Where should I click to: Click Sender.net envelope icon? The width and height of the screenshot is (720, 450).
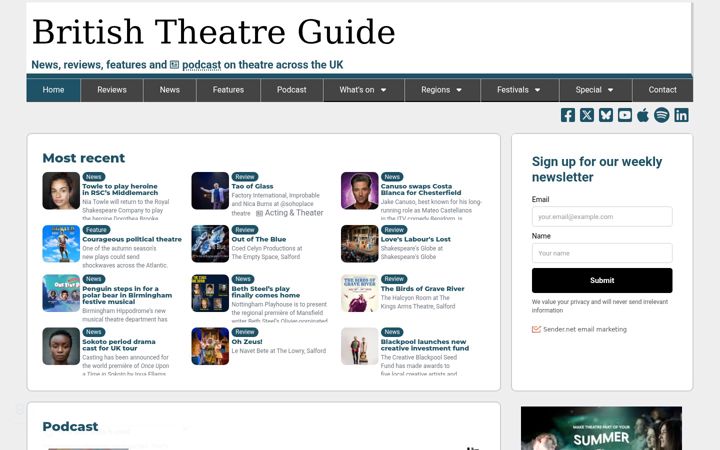coord(536,329)
